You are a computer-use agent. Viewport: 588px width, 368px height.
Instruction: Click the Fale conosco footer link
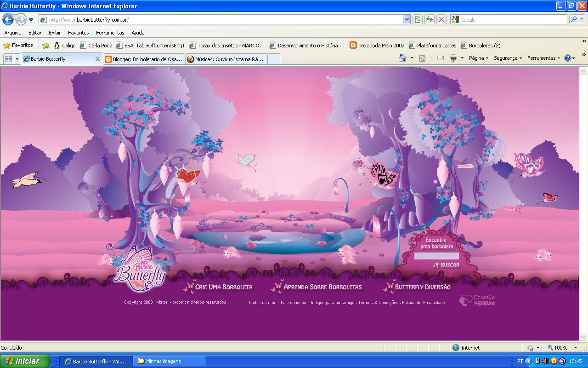point(293,303)
